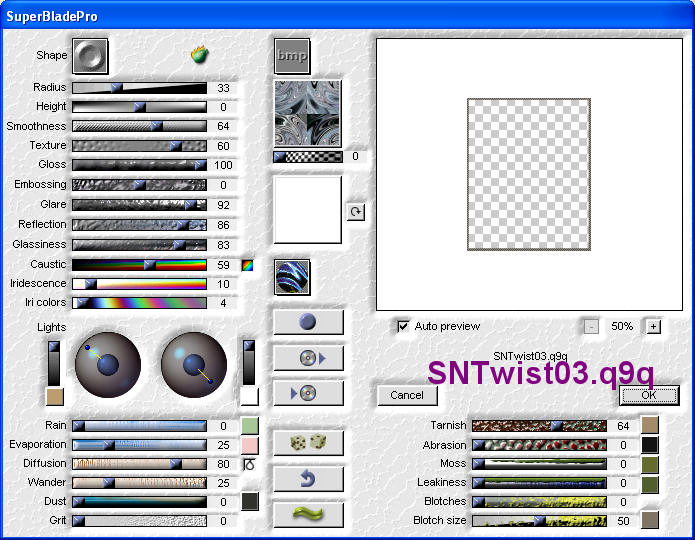695x540 pixels.
Task: Click the Glassiness slider track
Action: [139, 245]
